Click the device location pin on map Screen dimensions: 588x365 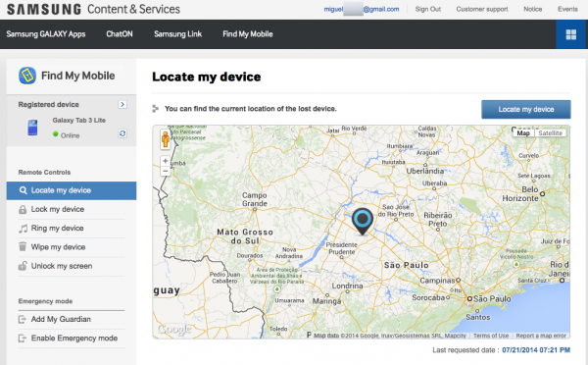[x=363, y=221]
